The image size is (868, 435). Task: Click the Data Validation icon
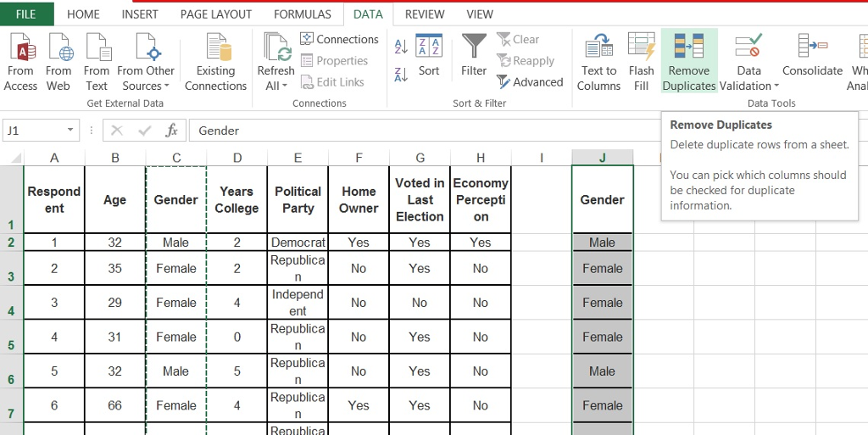748,47
